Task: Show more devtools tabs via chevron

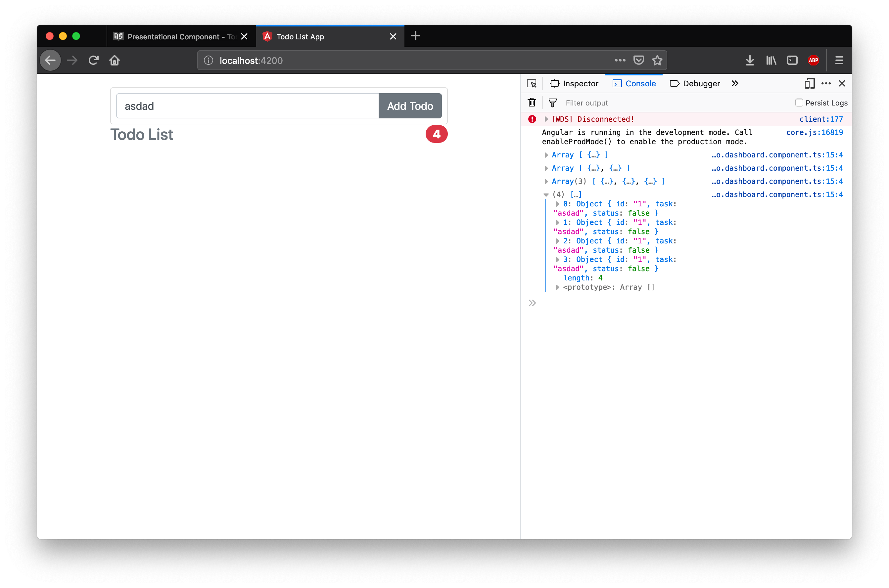Action: pyautogui.click(x=734, y=84)
